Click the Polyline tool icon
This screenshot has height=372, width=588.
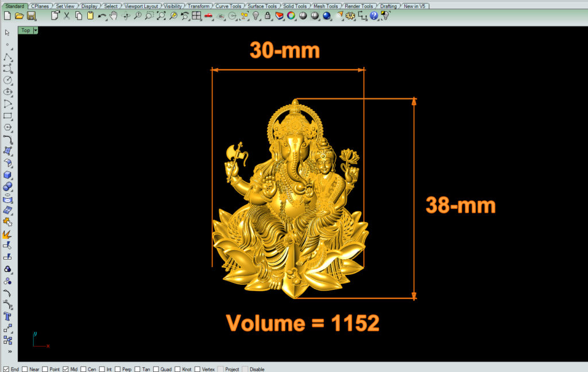7,57
